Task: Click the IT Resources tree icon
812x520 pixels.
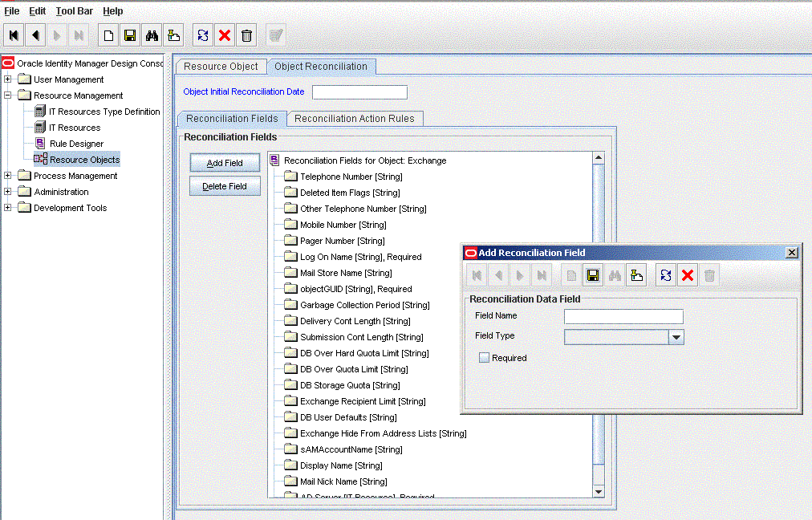Action: 40,128
